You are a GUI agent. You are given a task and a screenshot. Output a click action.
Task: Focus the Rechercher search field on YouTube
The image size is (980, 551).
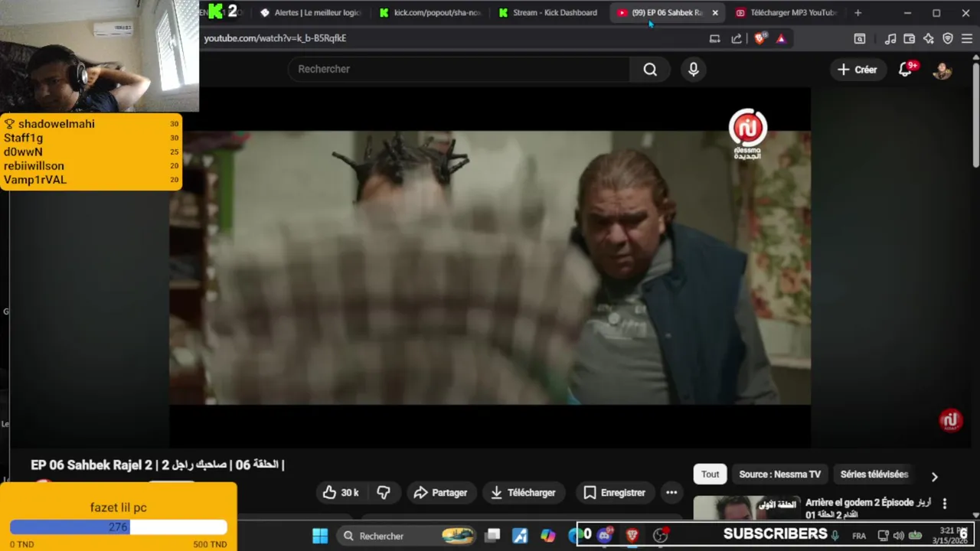[x=459, y=69]
